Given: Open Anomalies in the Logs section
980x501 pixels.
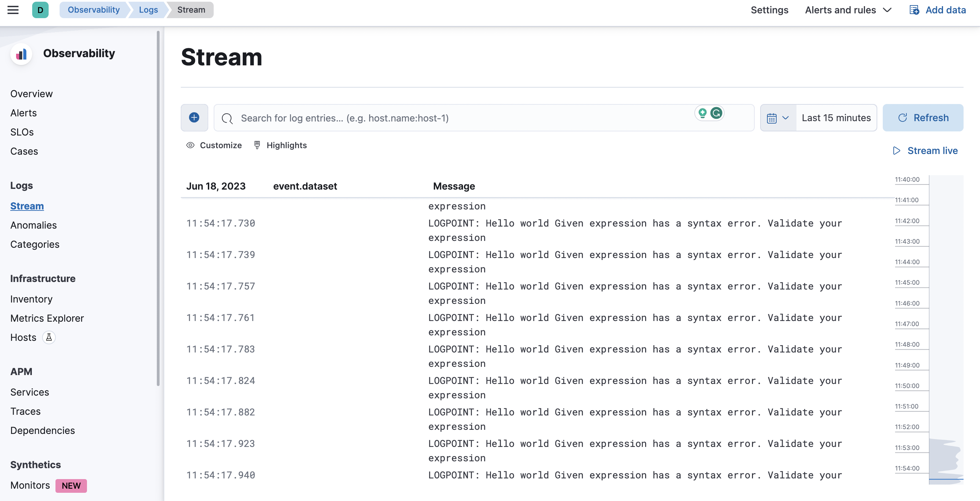Looking at the screenshot, I should (x=34, y=225).
